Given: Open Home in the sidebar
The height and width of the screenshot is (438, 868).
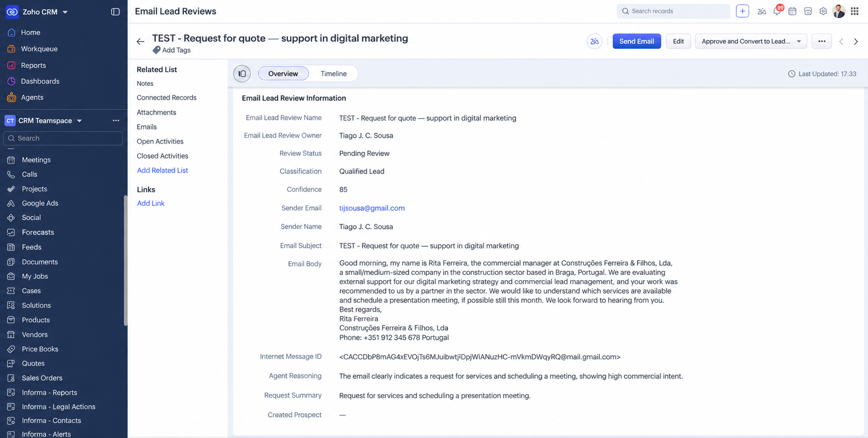Looking at the screenshot, I should click(30, 32).
